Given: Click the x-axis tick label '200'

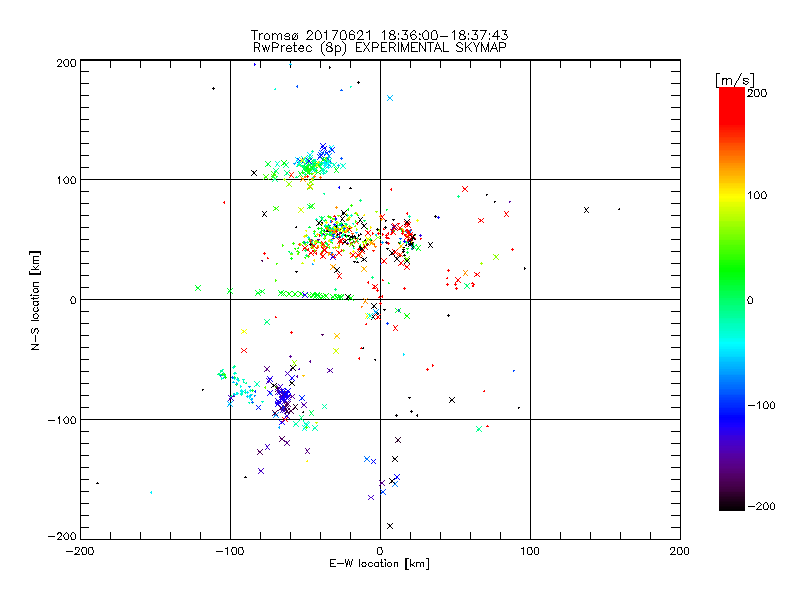Looking at the screenshot, I should (x=679, y=551).
